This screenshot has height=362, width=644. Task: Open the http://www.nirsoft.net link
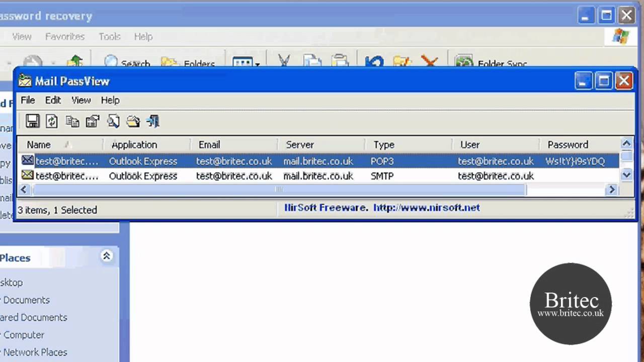[x=427, y=208]
